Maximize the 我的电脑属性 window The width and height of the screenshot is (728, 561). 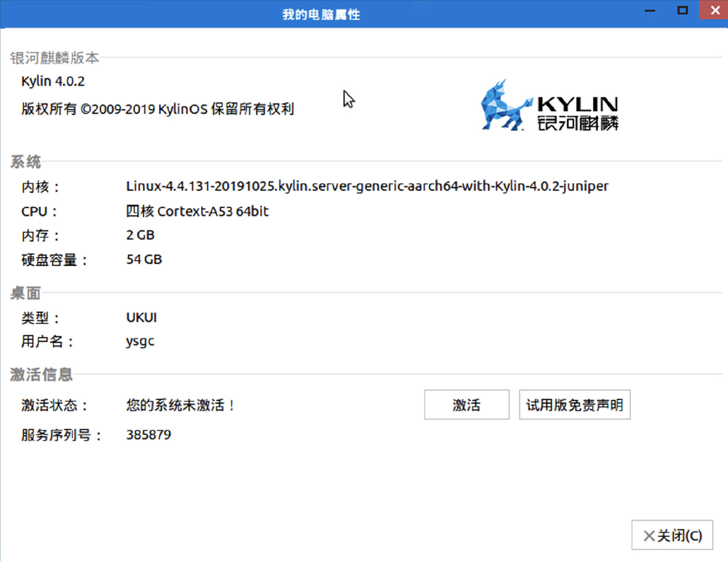pyautogui.click(x=683, y=10)
